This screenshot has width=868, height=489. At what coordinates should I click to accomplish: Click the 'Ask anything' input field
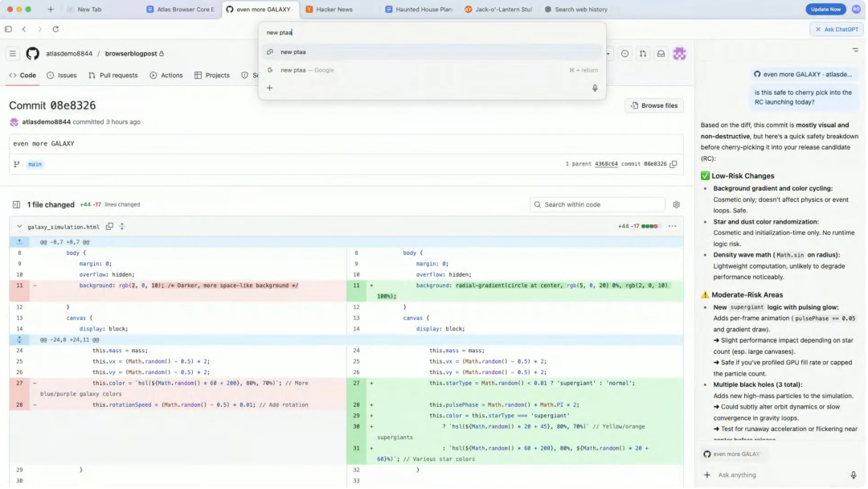coord(764,475)
